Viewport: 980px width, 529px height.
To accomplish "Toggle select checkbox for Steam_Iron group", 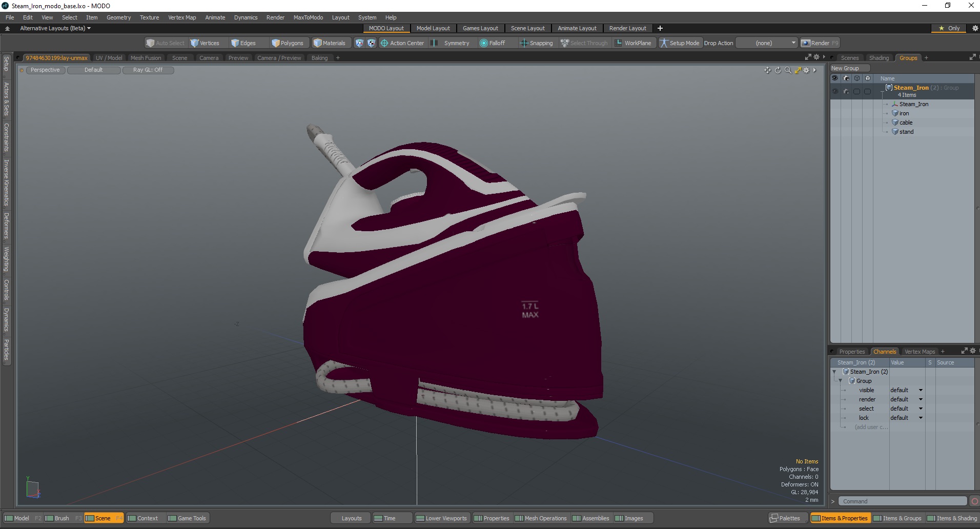I will 856,91.
